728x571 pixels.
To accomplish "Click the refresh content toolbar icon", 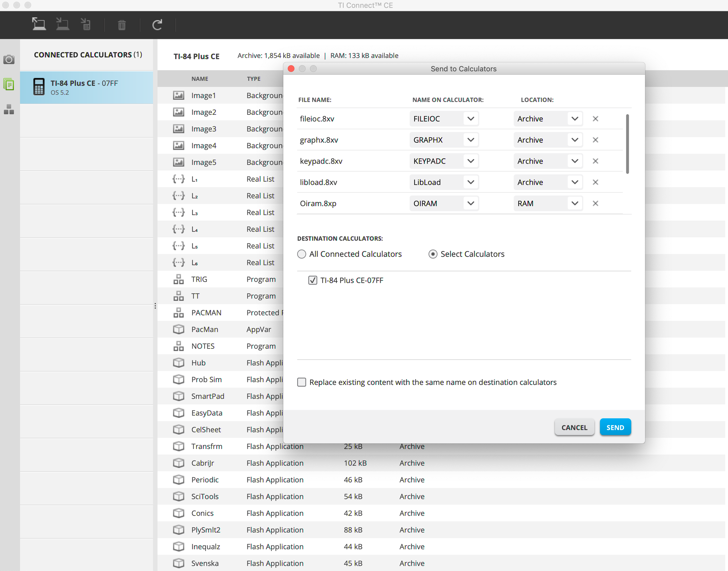I will pos(157,25).
